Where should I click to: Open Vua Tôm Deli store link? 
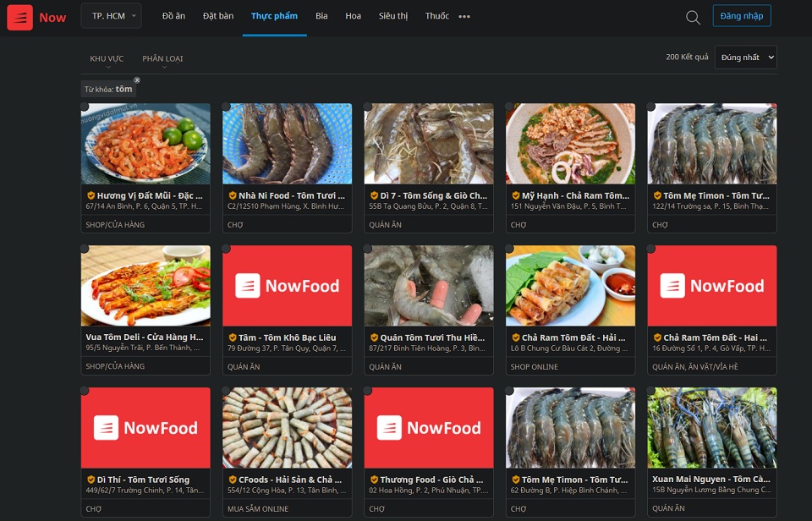pyautogui.click(x=145, y=337)
